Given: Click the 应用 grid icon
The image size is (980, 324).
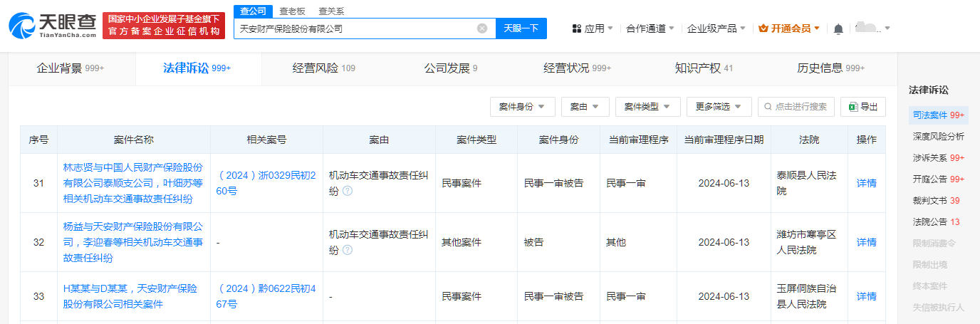Looking at the screenshot, I should tap(576, 28).
